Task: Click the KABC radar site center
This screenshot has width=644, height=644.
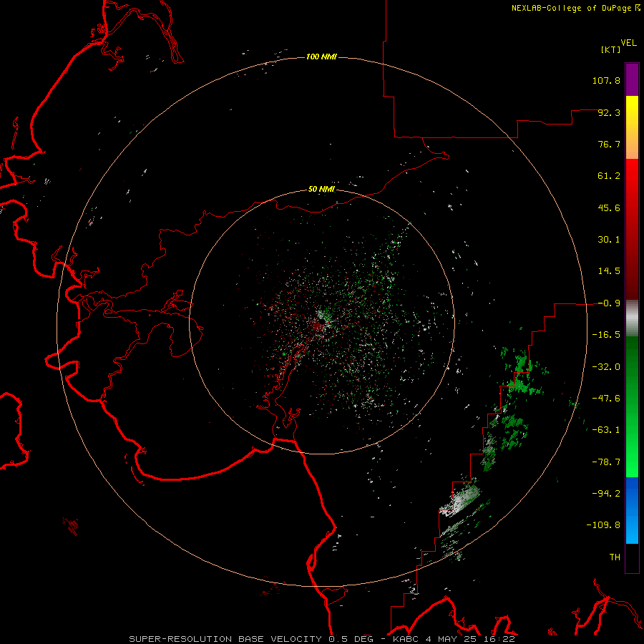Action: tap(321, 323)
